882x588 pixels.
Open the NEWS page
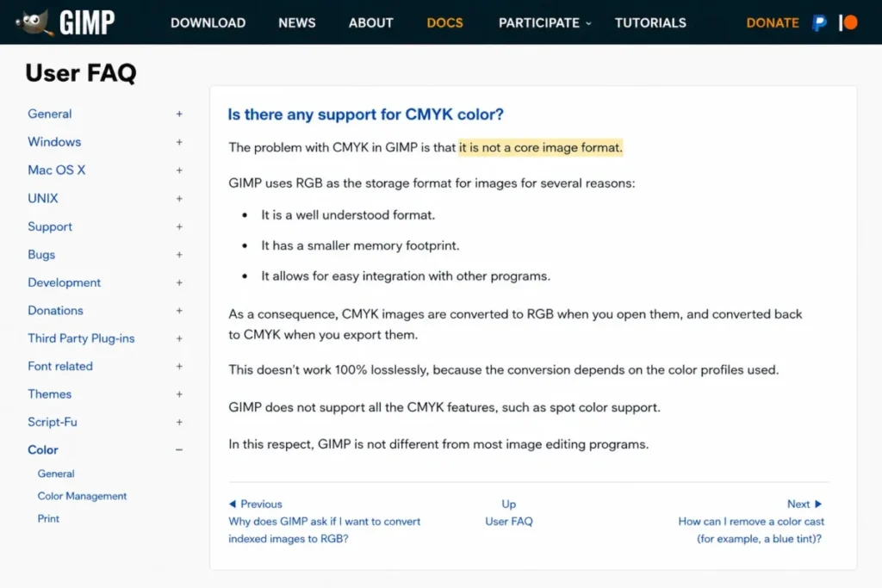(297, 23)
